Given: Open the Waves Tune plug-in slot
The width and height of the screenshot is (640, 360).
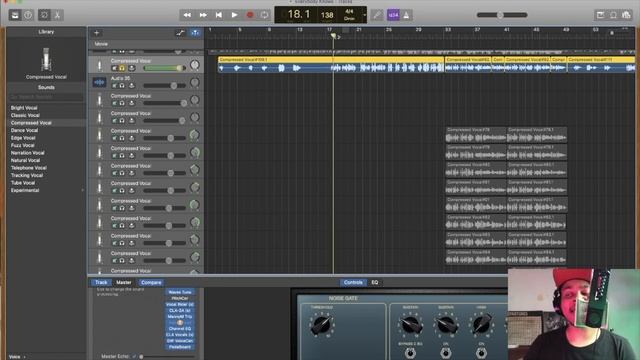Looking at the screenshot, I should coord(180,292).
